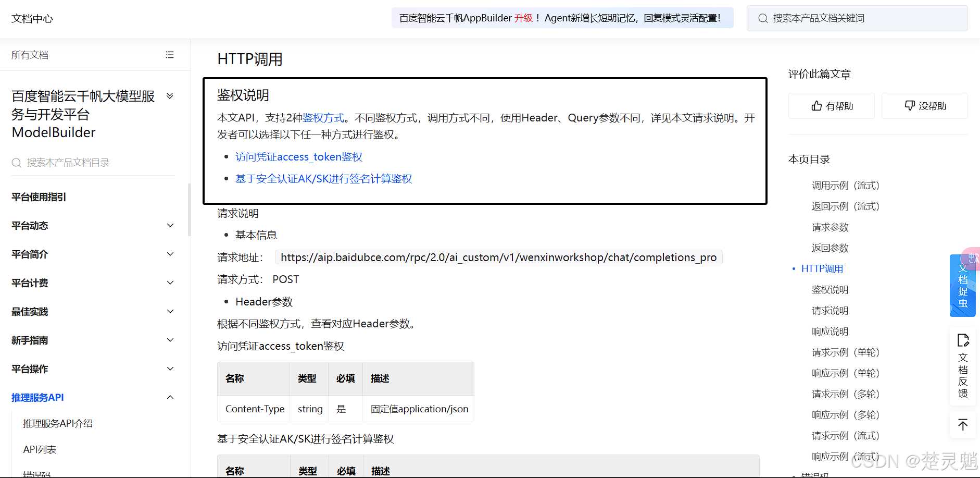The height and width of the screenshot is (478, 980).
Task: Open the 访问凭证access_token鉴权 link
Action: pos(299,157)
